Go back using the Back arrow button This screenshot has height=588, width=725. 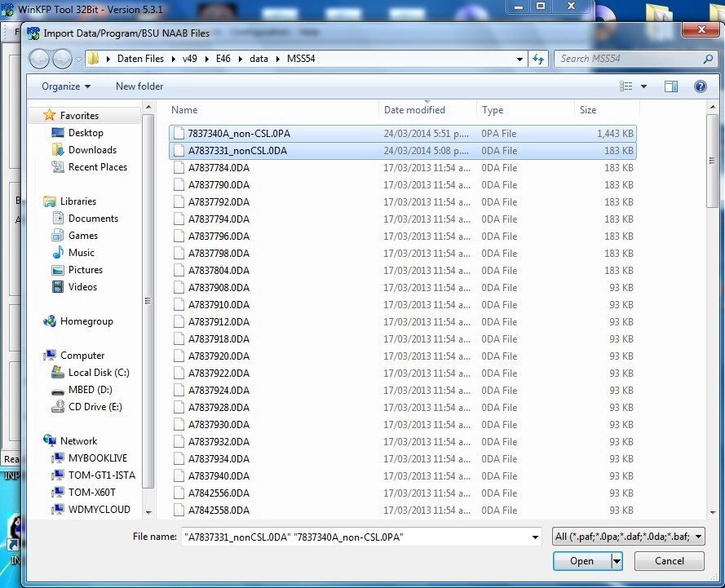(x=39, y=59)
